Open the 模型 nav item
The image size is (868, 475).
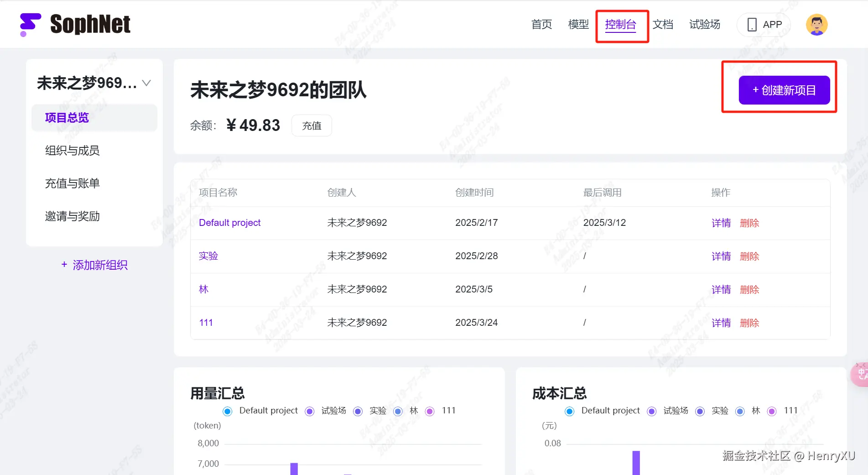coord(578,24)
